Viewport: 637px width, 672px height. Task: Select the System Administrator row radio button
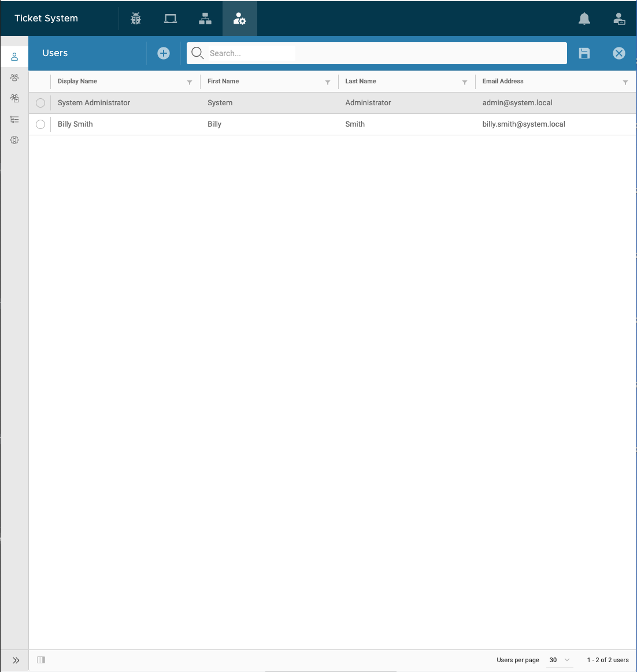(40, 103)
